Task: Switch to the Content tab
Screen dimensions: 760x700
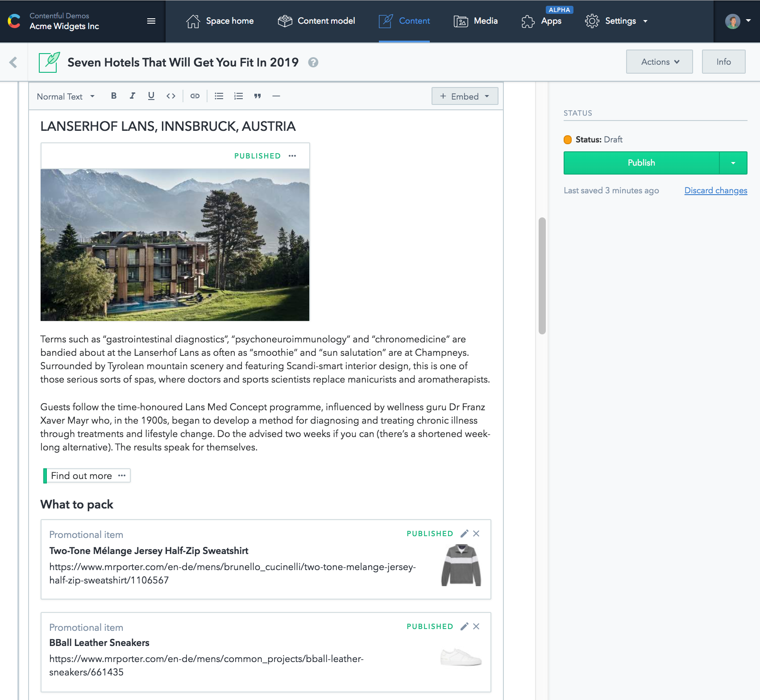Action: coord(404,21)
